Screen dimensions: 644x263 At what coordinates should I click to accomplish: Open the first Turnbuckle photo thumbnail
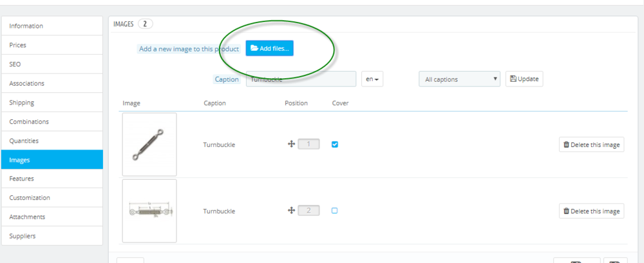[149, 144]
